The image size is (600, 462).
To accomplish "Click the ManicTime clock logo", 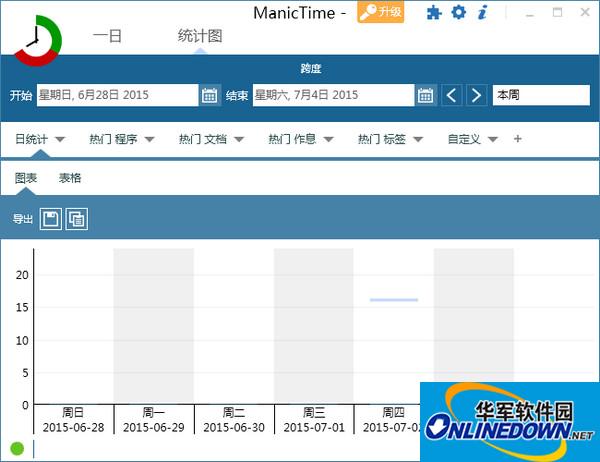I will (x=38, y=41).
